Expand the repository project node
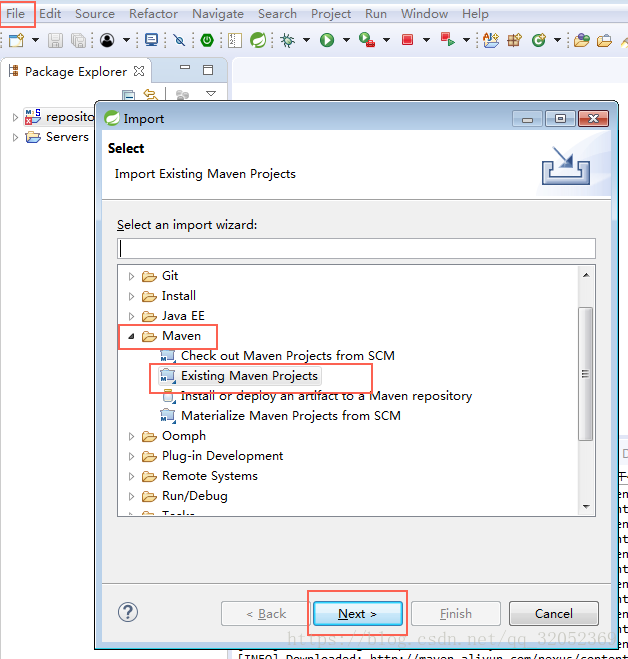The image size is (628, 659). click(15, 117)
